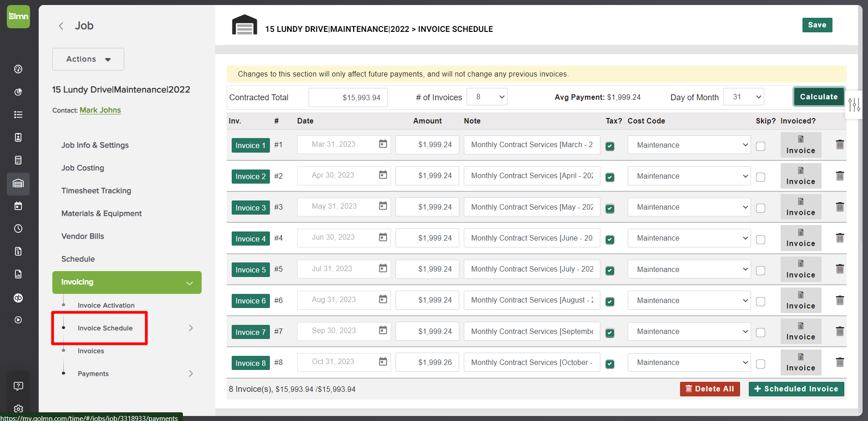Screen dimensions: 868x421
Task: Toggle Tax checkbox for Invoice 8
Action: [610, 364]
